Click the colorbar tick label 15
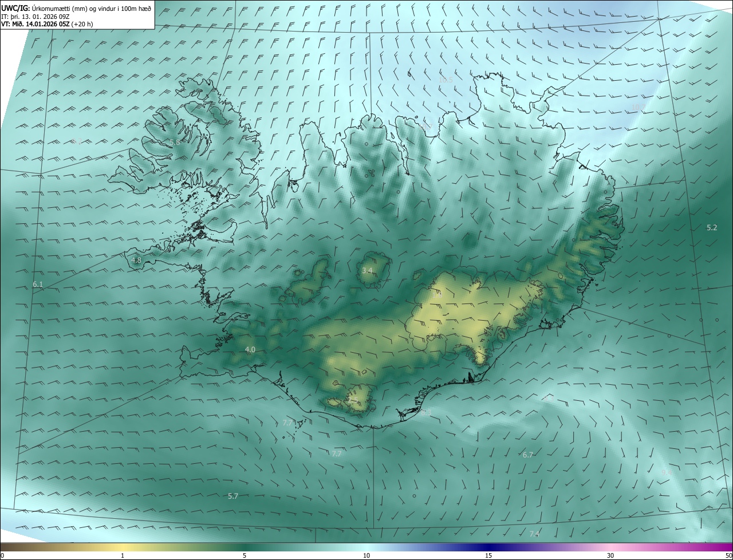The width and height of the screenshot is (733, 560). click(x=488, y=555)
